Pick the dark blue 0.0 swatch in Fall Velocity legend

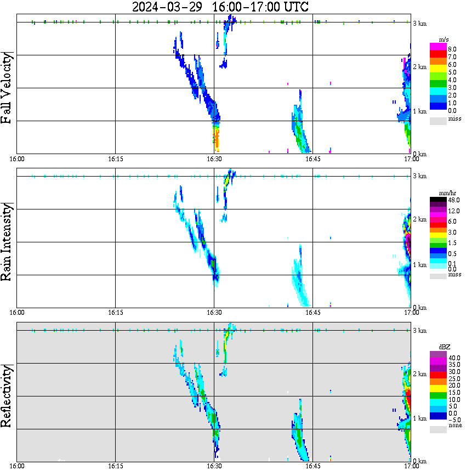[x=438, y=106]
